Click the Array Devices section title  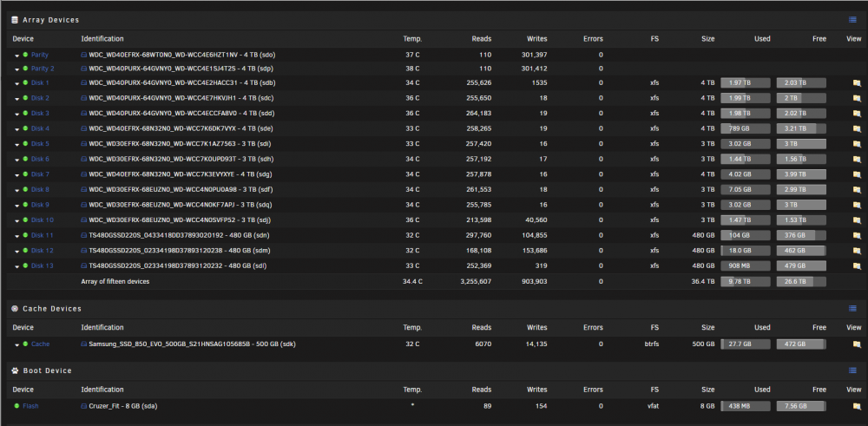51,20
